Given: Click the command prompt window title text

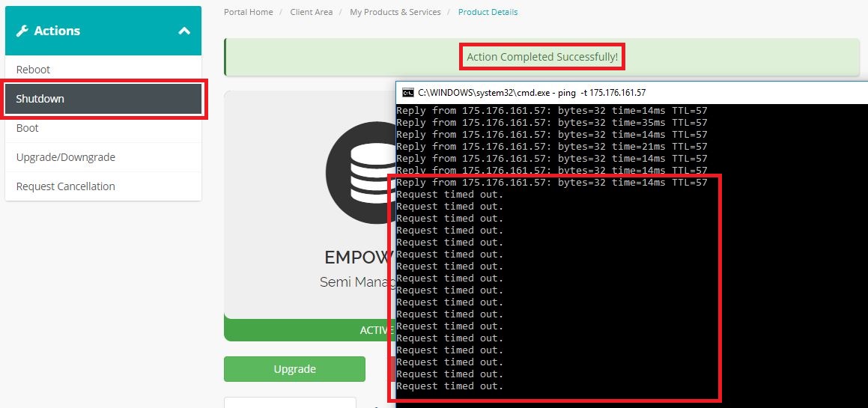Looking at the screenshot, I should [532, 93].
